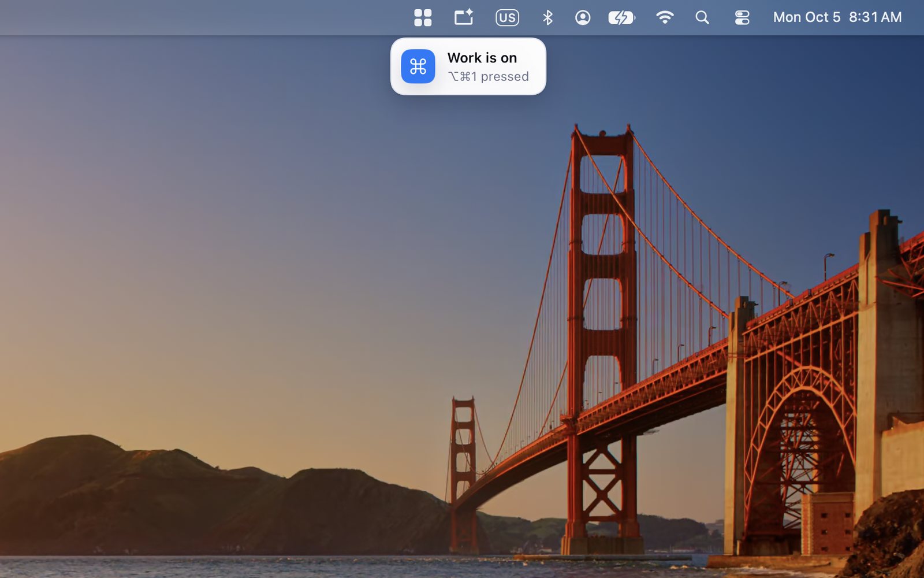The image size is (924, 578).
Task: Open the four-squares grid menu bar icon
Action: click(x=423, y=17)
